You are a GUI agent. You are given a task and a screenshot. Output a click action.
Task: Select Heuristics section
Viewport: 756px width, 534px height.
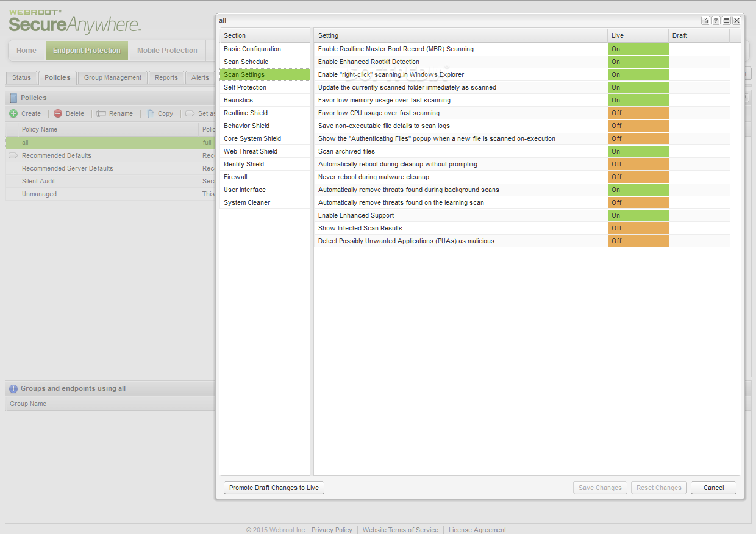click(265, 100)
